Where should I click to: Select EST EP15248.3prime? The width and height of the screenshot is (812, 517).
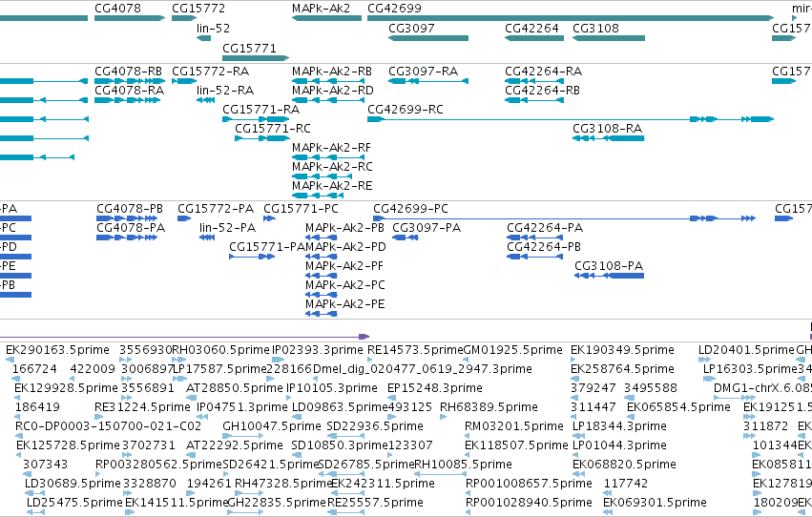pyautogui.click(x=434, y=388)
